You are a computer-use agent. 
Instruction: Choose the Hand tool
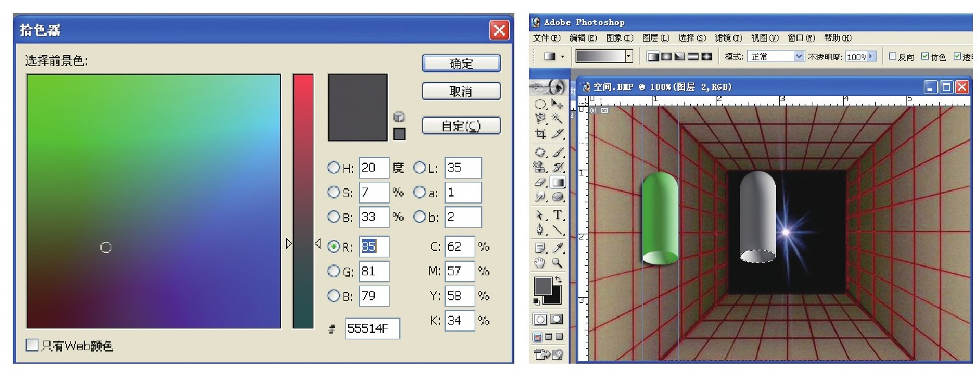coord(541,263)
